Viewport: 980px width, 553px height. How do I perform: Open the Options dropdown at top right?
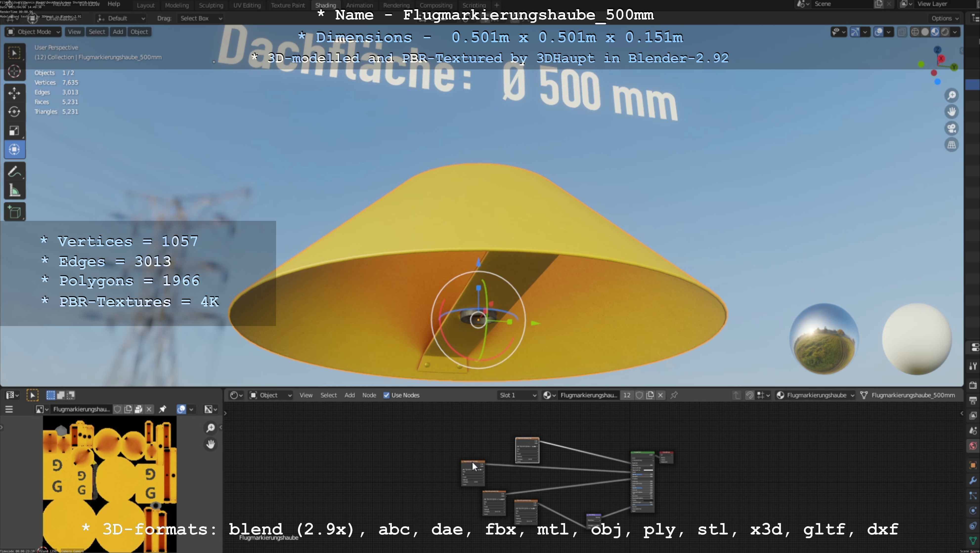point(945,18)
